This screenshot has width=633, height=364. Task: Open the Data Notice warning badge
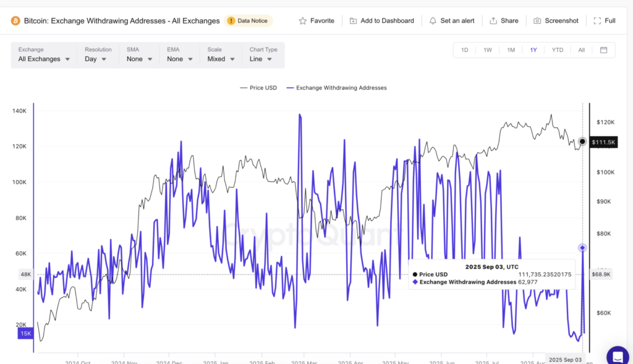point(248,20)
